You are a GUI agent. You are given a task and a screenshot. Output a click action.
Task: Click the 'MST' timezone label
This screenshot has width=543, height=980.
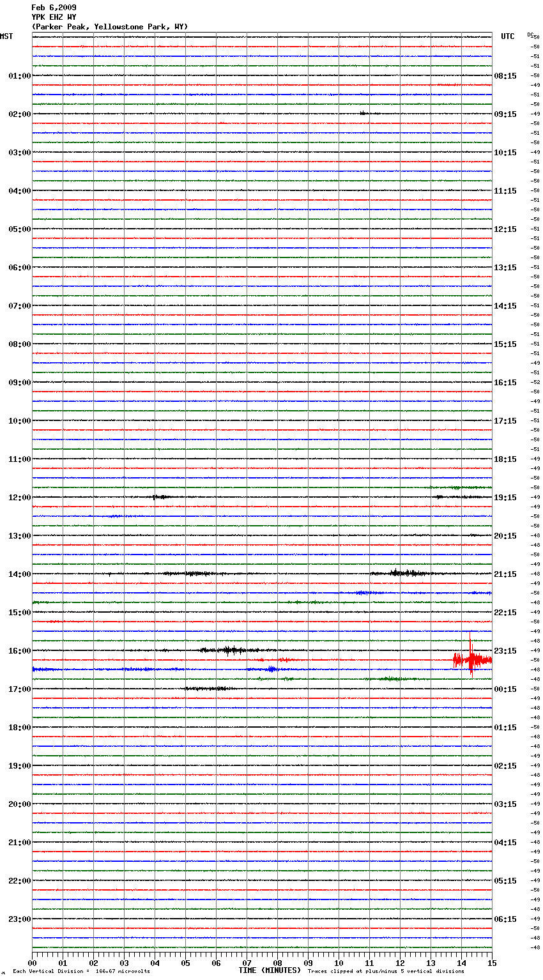(6, 36)
